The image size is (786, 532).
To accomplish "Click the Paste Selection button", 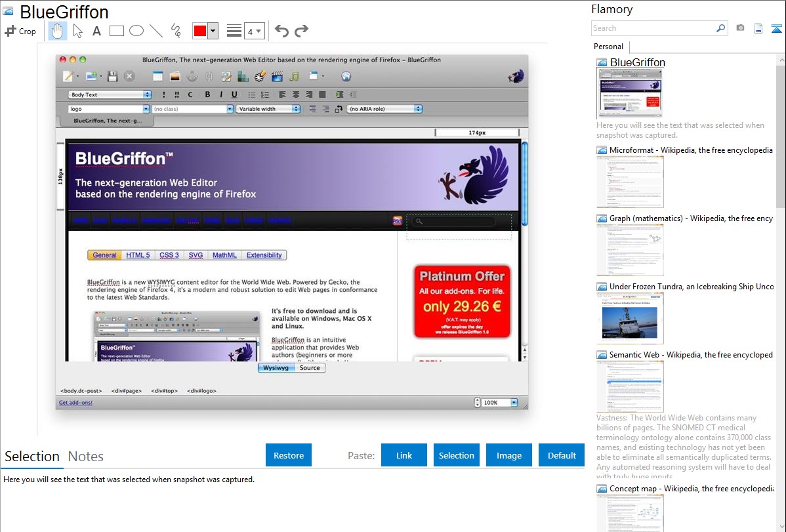I will click(x=457, y=455).
